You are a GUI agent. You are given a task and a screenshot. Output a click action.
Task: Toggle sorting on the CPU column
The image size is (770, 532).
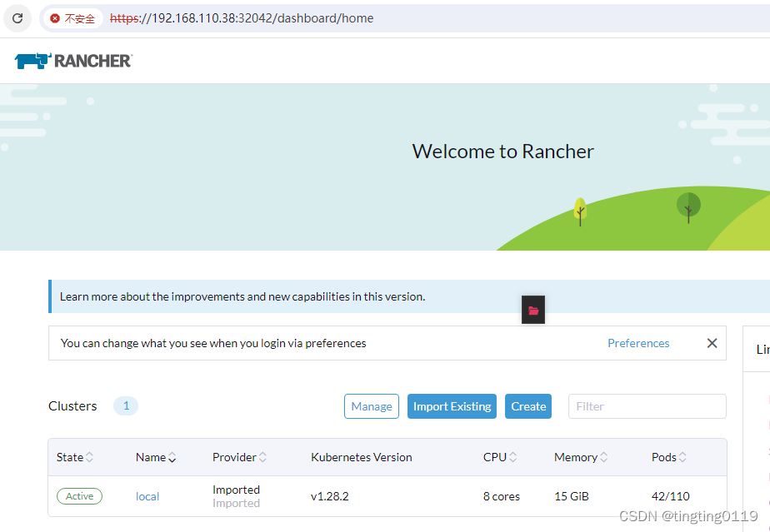(499, 456)
